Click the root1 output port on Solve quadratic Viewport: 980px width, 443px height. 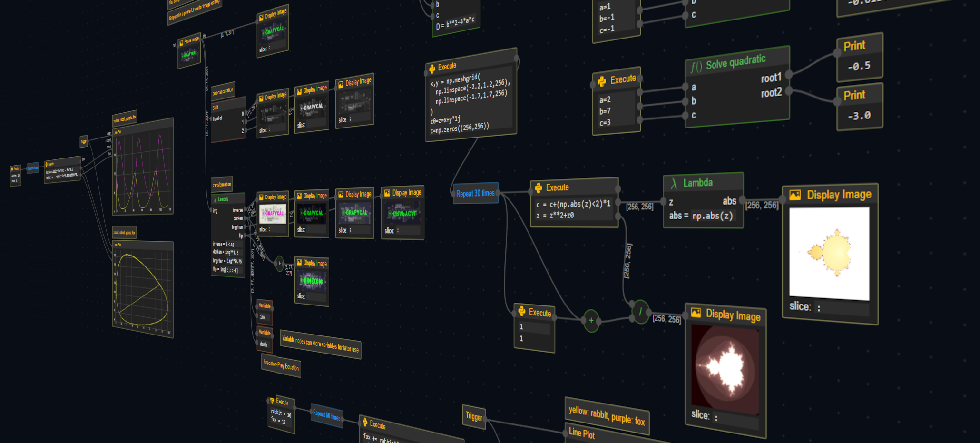coord(789,75)
